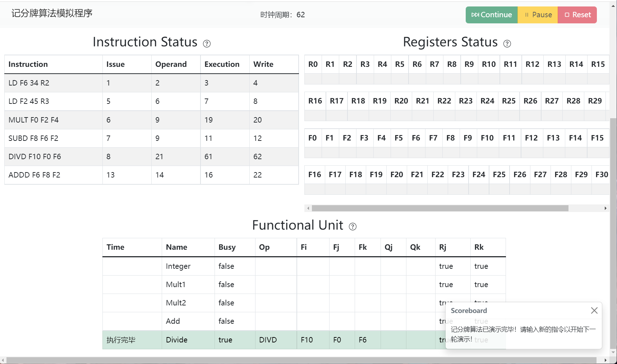Click the page vertical scrollbar thumb

point(613,234)
